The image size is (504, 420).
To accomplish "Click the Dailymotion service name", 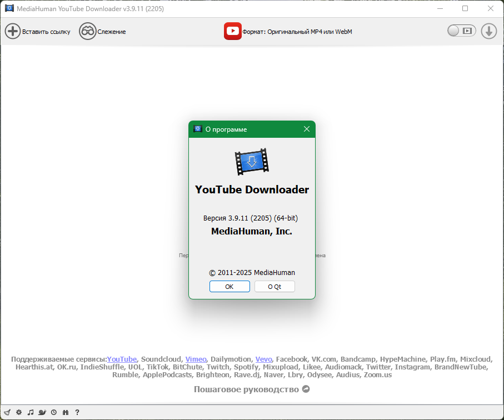I will pos(231,359).
